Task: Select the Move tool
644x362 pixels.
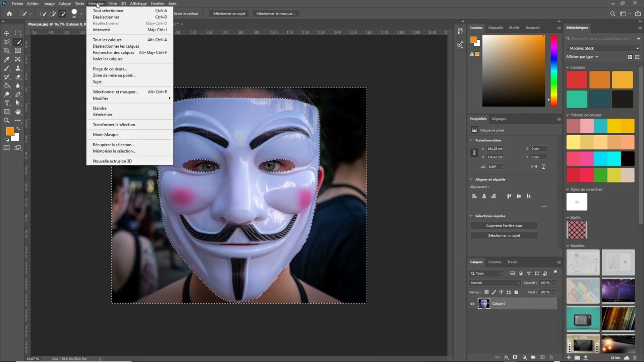Action: point(7,33)
